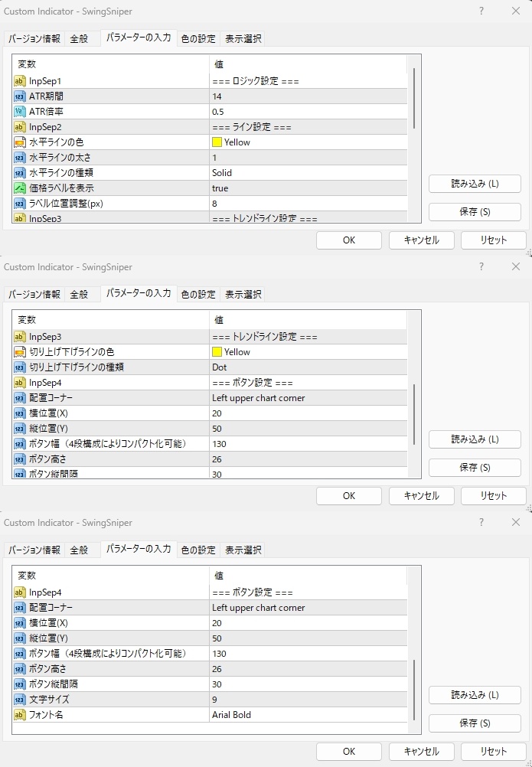Click リセット button in the middle dialog

coord(493,495)
